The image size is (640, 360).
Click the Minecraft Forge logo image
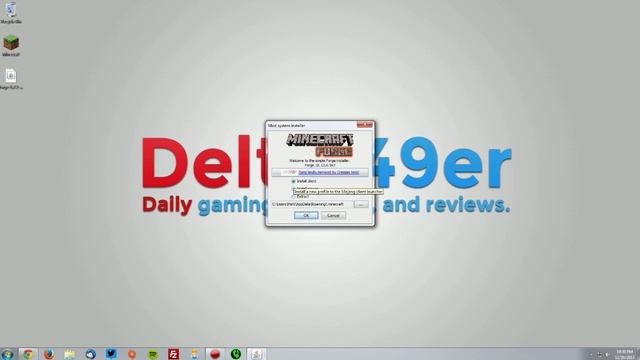tap(320, 145)
